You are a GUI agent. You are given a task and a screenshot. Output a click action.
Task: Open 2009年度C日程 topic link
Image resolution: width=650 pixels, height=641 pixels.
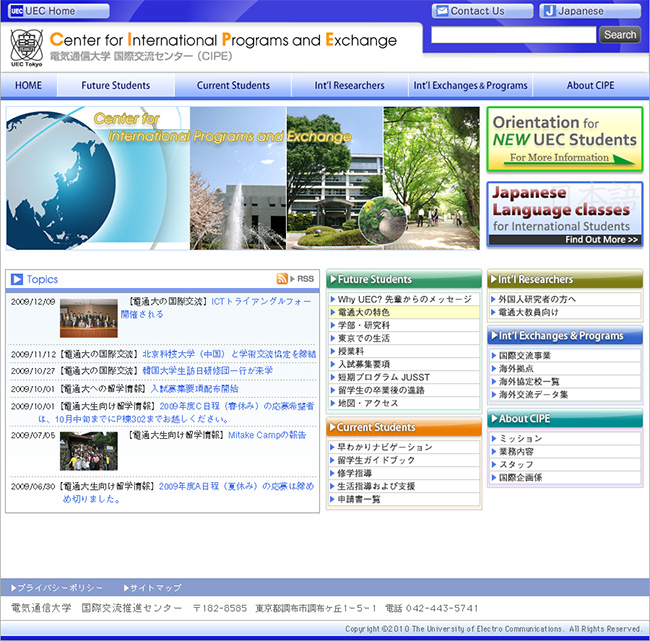click(176, 413)
